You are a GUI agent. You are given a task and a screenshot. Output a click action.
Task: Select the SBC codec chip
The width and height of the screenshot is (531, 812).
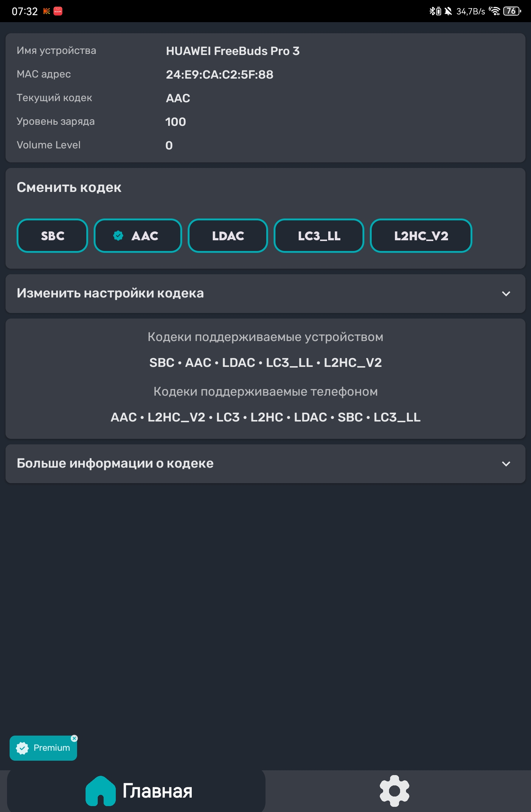(x=52, y=236)
